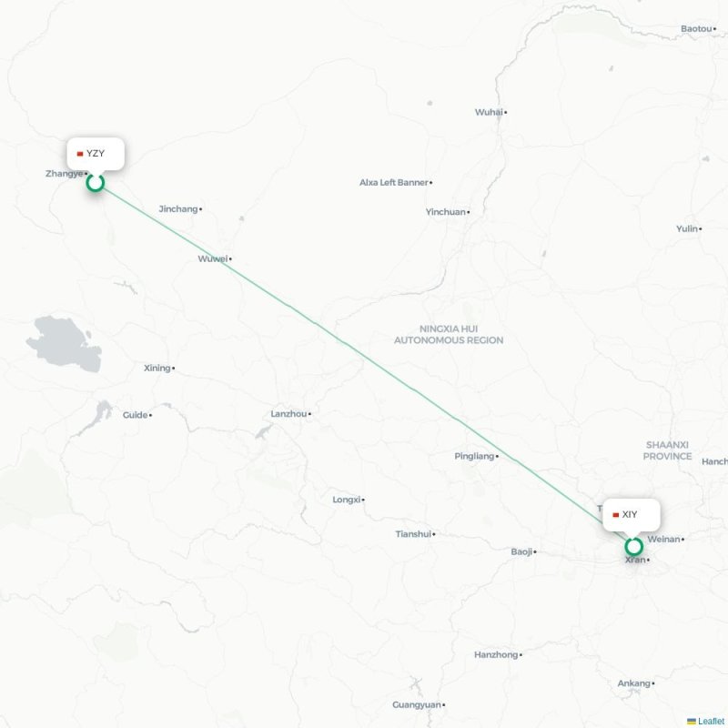Click the Shaanxi Province label

pyautogui.click(x=667, y=450)
